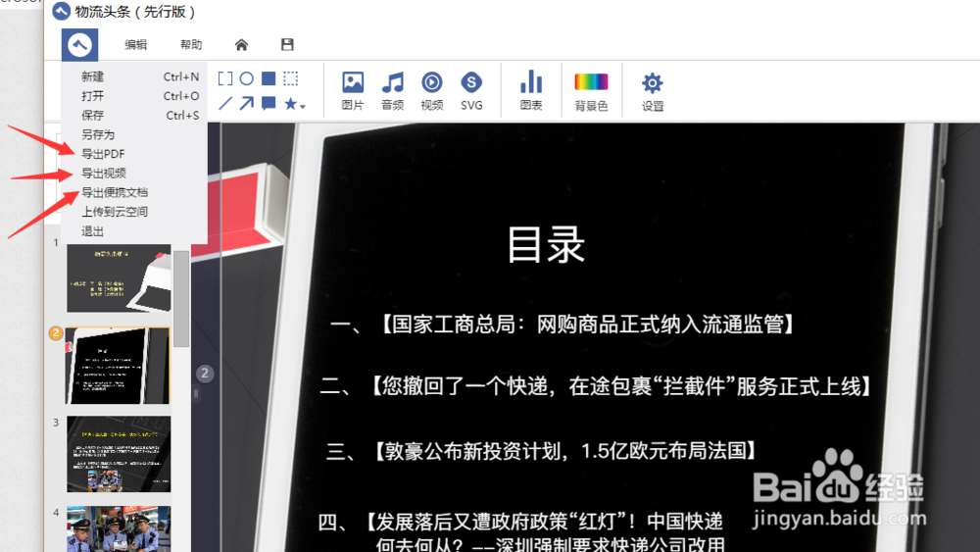
Task: Select the filled square shape tool
Action: pyautogui.click(x=269, y=78)
